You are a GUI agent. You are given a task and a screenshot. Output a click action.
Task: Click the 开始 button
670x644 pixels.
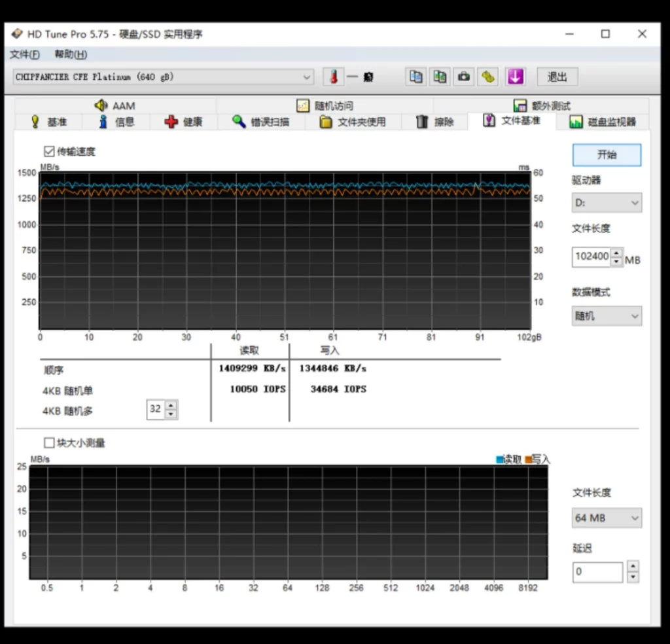pyautogui.click(x=607, y=154)
